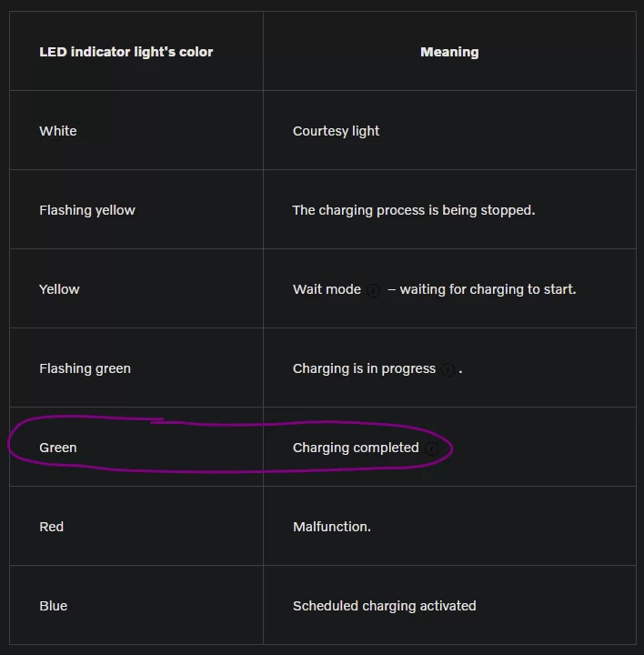Click the Charging completed text
644x655 pixels.
tap(356, 448)
